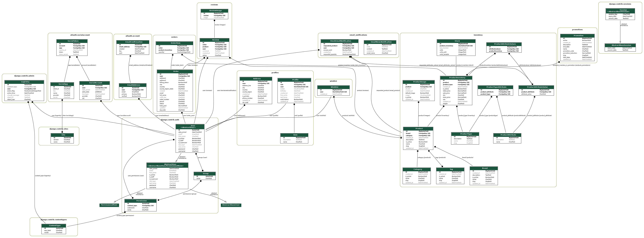
Task: Click the inventory group label
Action: 478,35
